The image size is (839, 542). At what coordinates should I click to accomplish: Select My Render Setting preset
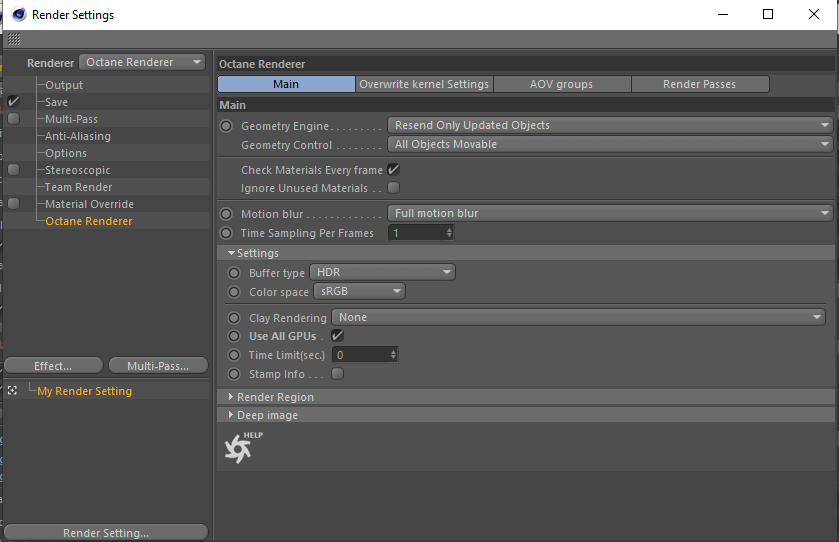pos(85,391)
